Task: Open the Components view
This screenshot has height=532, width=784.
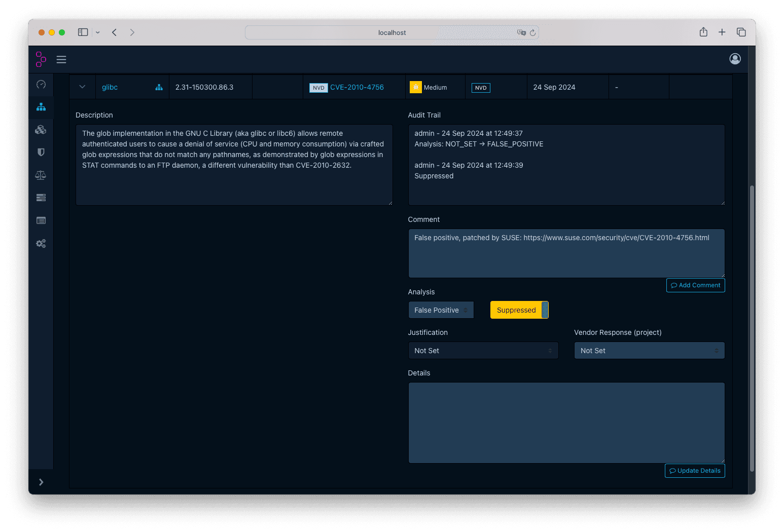Action: tap(41, 129)
